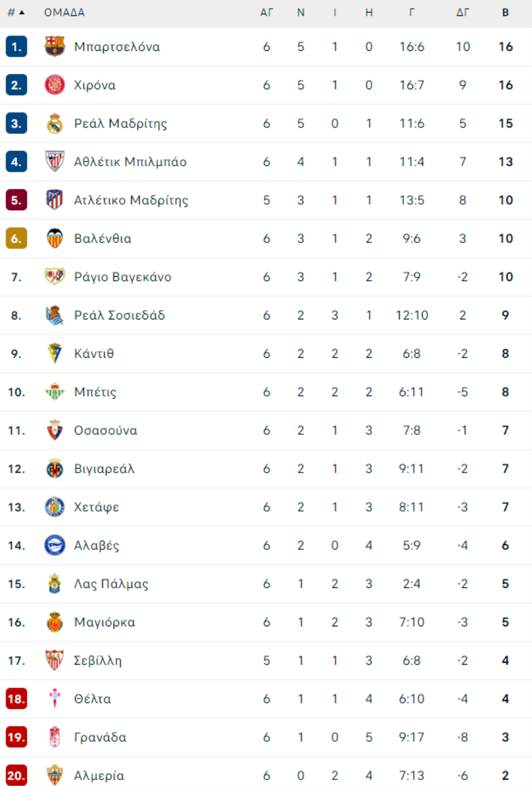This screenshot has height=786, width=532.
Task: Sort by the B points column header
Action: [x=505, y=12]
